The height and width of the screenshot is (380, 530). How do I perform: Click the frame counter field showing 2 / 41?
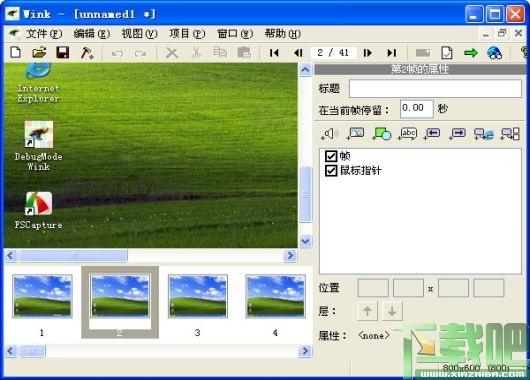click(x=333, y=53)
